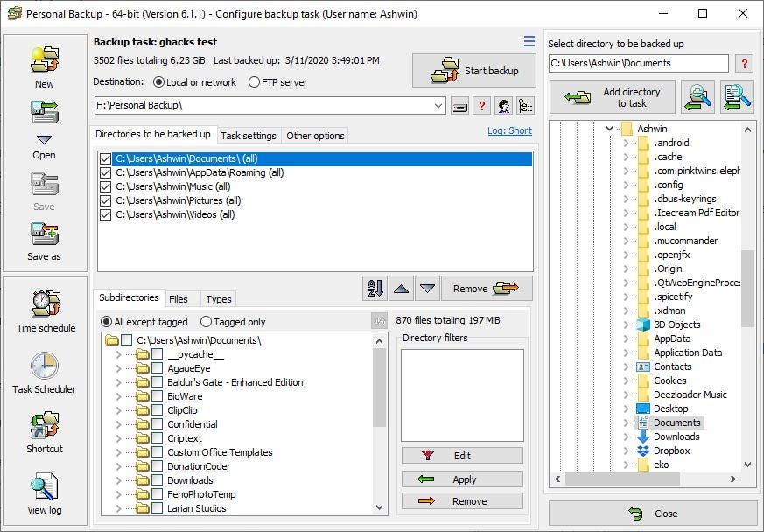The image size is (764, 532).
Task: Move selected directory down in the list
Action: coord(427,289)
